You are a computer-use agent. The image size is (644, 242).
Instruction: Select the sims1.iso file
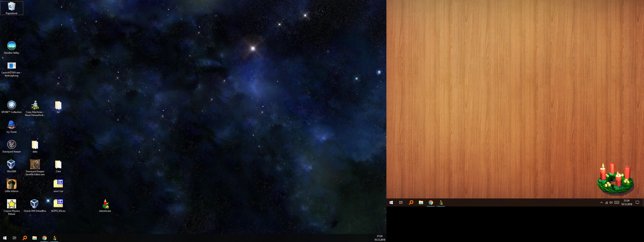click(58, 184)
